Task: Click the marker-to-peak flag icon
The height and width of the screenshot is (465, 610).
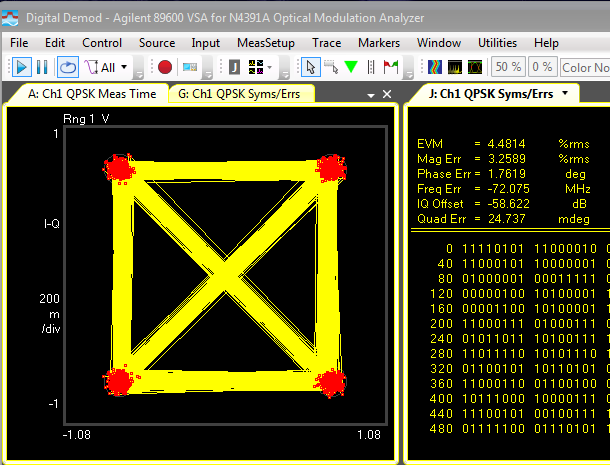Action: tap(391, 67)
